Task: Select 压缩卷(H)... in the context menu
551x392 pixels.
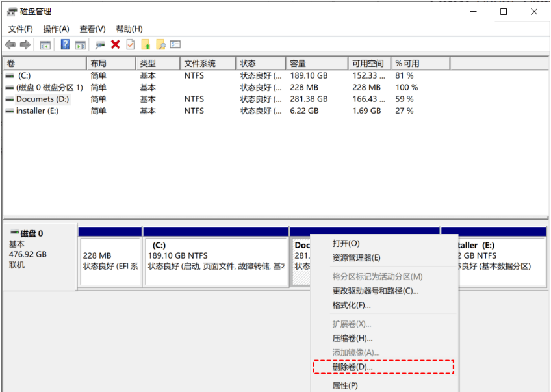Action: click(x=385, y=338)
